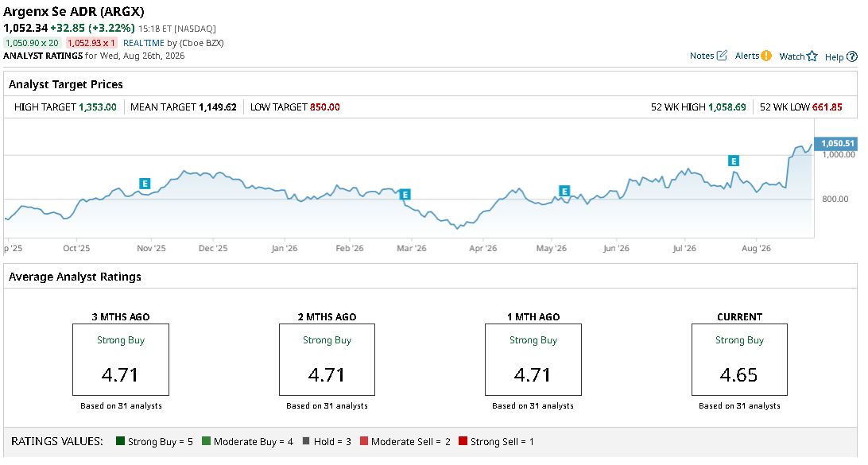Click the Jul '26 axis label
The height and width of the screenshot is (465, 868).
[x=684, y=248]
